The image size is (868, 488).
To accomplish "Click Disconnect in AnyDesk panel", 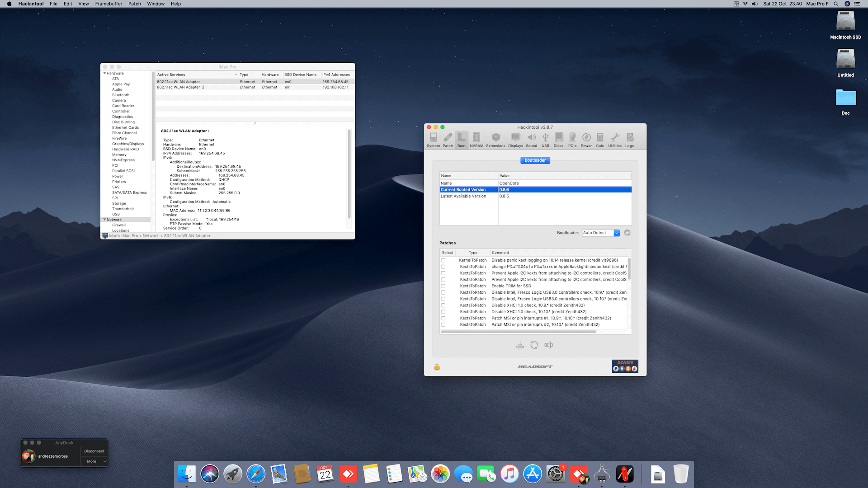I will [x=94, y=451].
